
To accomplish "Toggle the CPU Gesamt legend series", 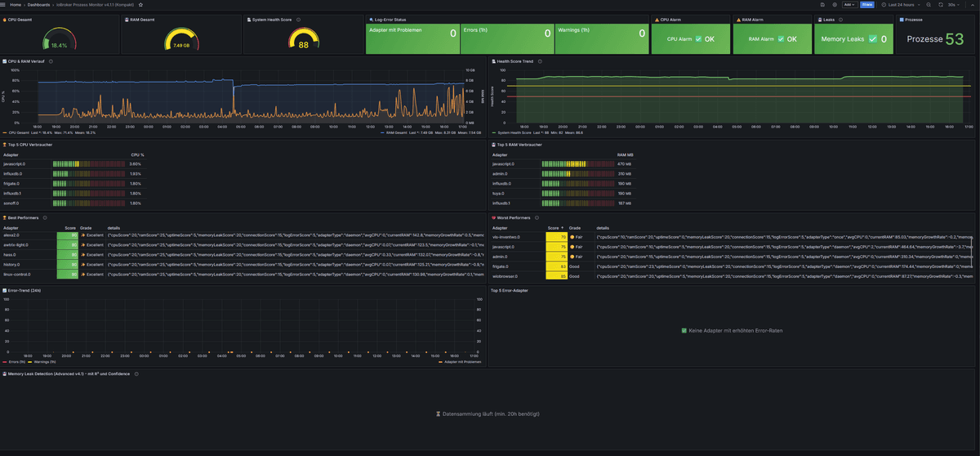I will (19, 132).
